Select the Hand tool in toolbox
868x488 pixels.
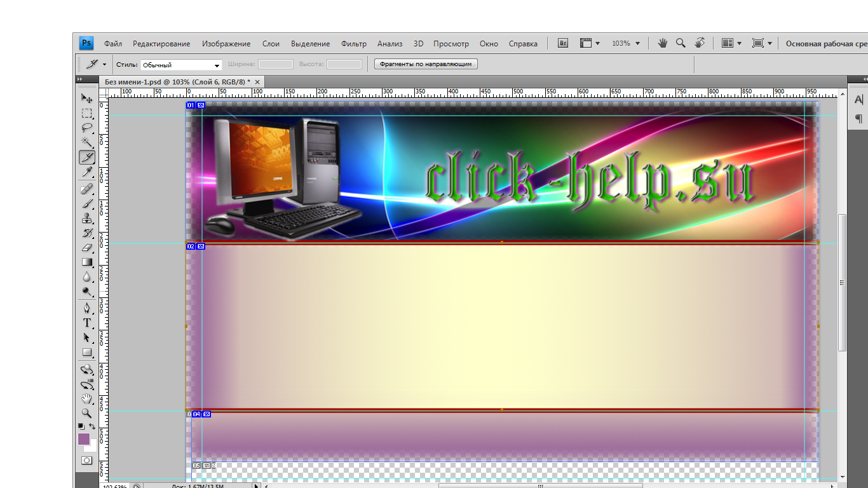pyautogui.click(x=86, y=398)
